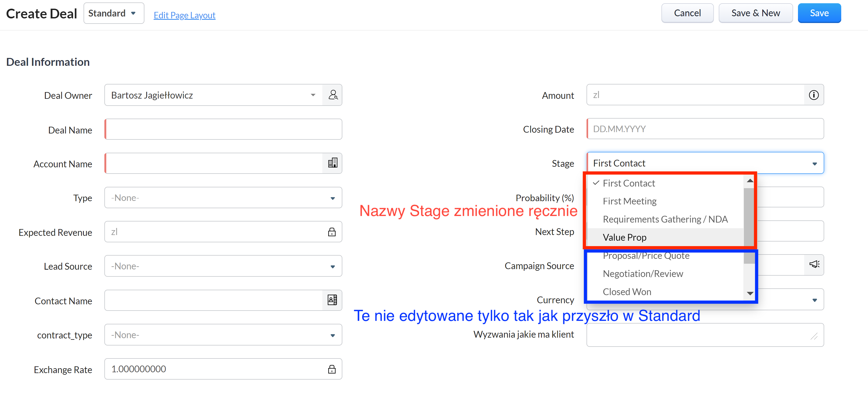Choose First Meeting from stage list

pyautogui.click(x=630, y=201)
